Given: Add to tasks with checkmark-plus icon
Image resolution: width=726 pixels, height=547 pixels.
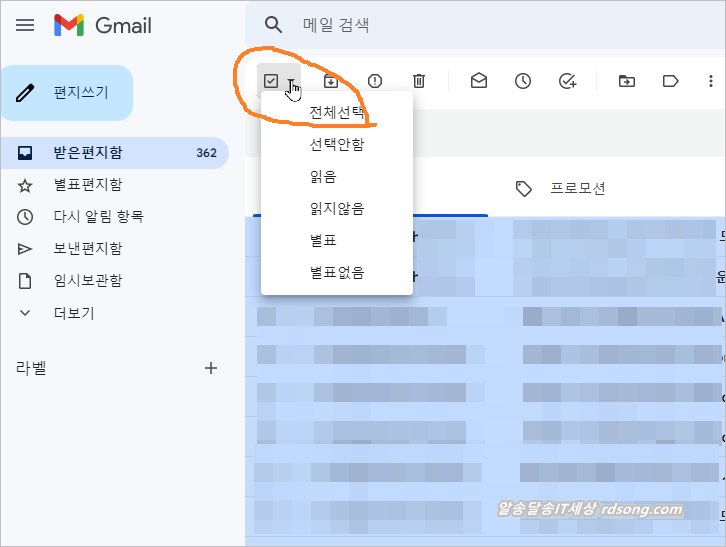Looking at the screenshot, I should pyautogui.click(x=568, y=81).
